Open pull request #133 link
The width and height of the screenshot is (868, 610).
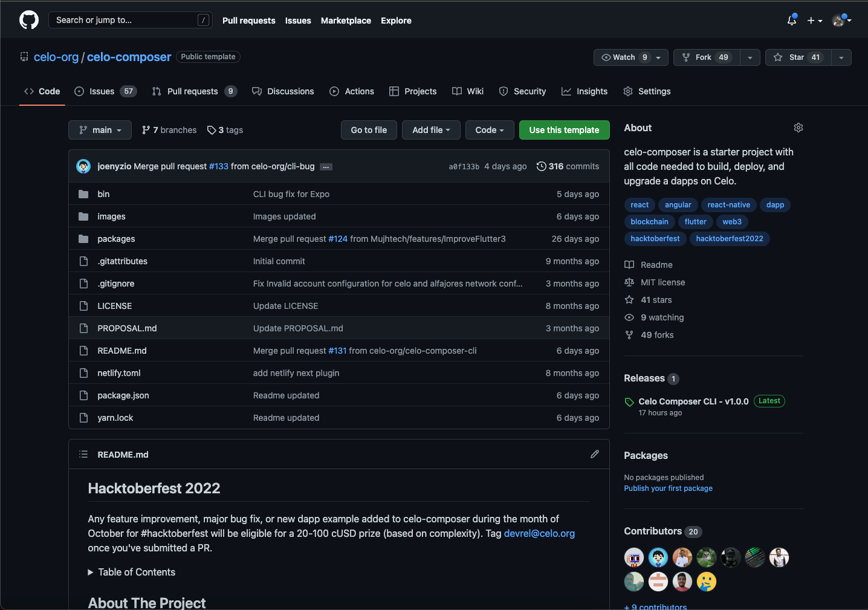(x=219, y=166)
